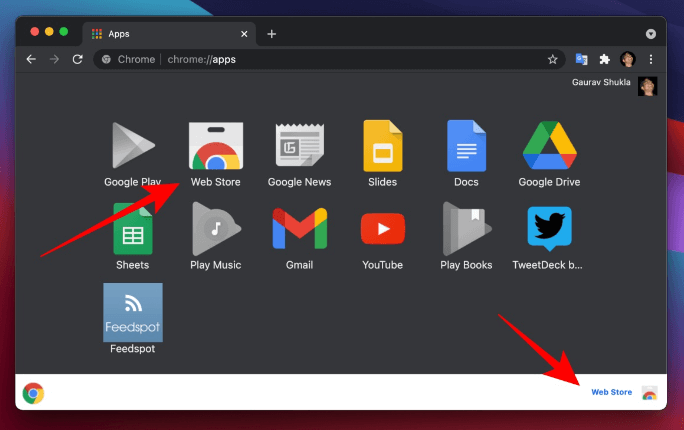This screenshot has width=684, height=430.
Task: Go back to previous page
Action: coord(31,59)
